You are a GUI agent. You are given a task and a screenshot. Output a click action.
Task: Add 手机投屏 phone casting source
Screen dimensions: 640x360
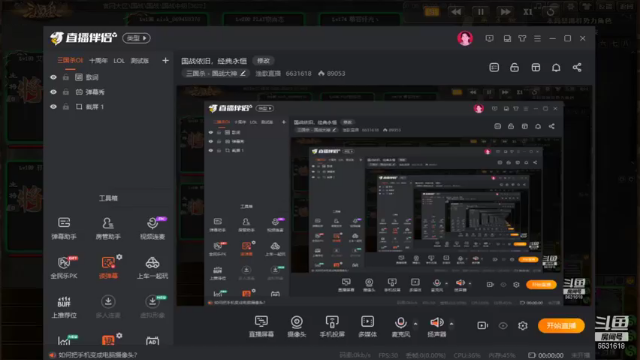(x=332, y=326)
